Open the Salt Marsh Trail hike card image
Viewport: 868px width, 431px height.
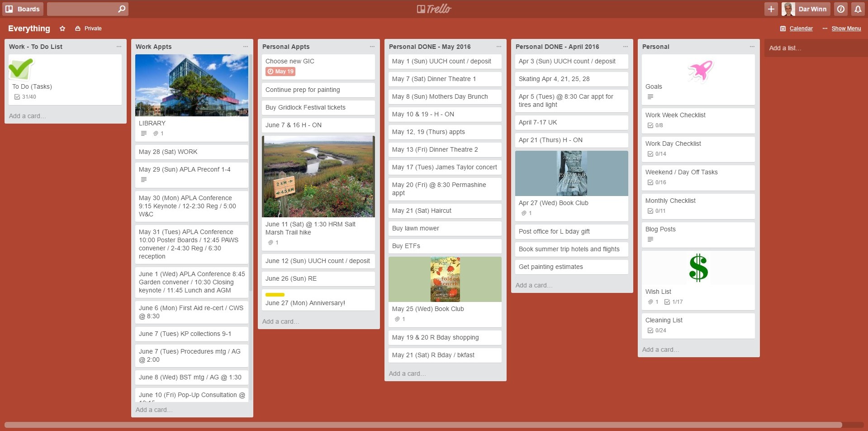[x=318, y=177]
